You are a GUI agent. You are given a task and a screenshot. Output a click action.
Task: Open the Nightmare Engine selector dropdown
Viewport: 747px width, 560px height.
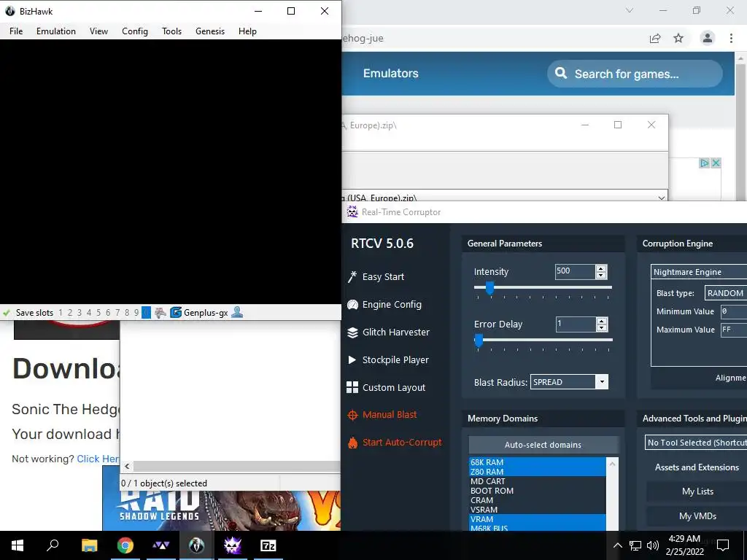699,272
